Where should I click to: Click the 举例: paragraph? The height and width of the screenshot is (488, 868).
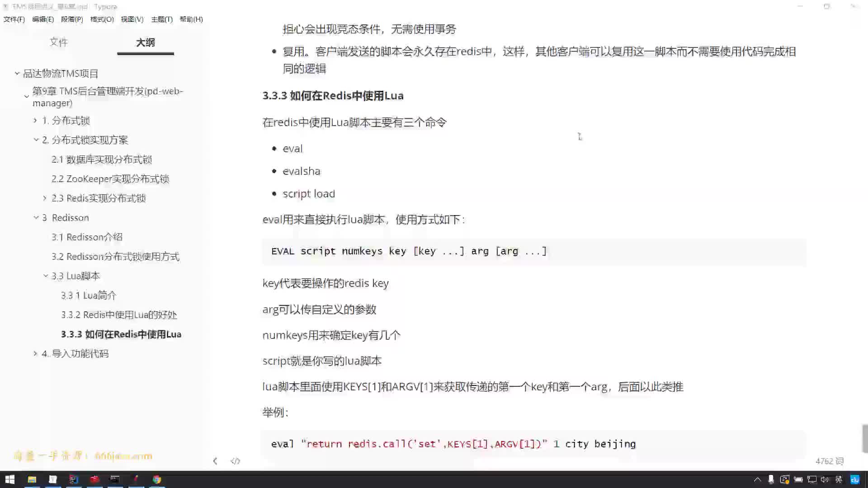click(275, 413)
